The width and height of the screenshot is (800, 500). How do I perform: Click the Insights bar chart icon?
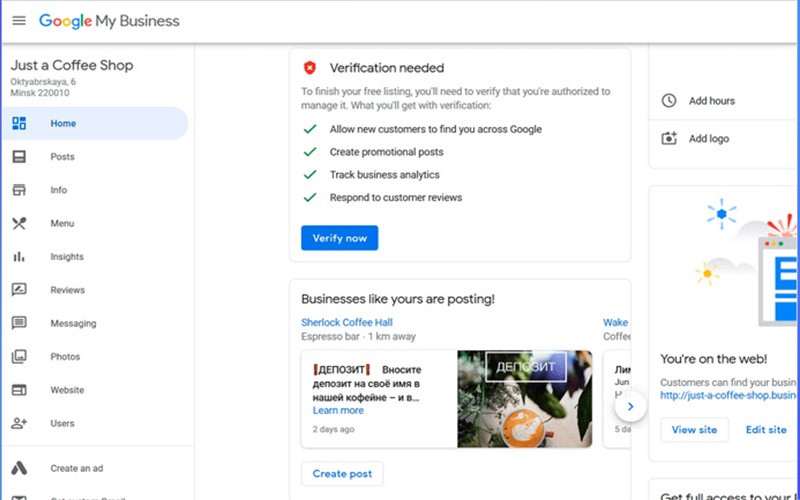click(x=19, y=257)
